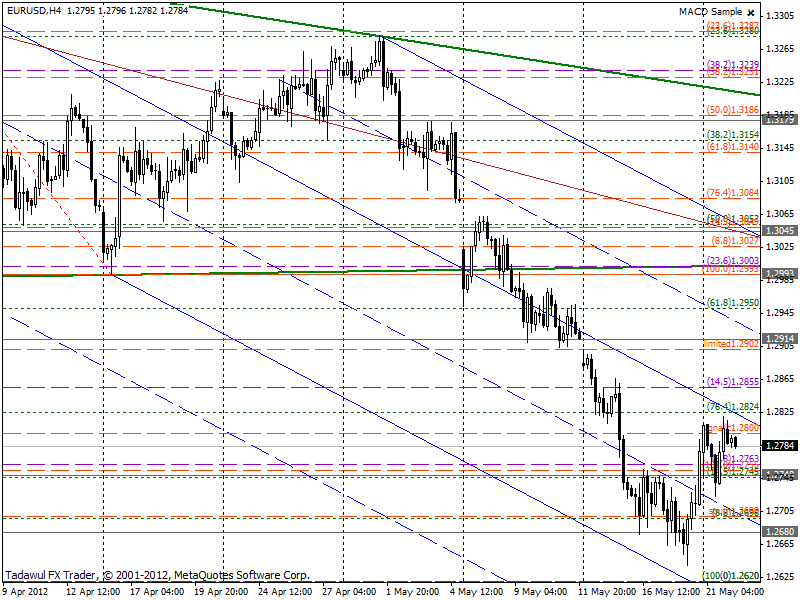The height and width of the screenshot is (600, 800).
Task: Click the 1.2865 price axis label
Action: [x=780, y=379]
